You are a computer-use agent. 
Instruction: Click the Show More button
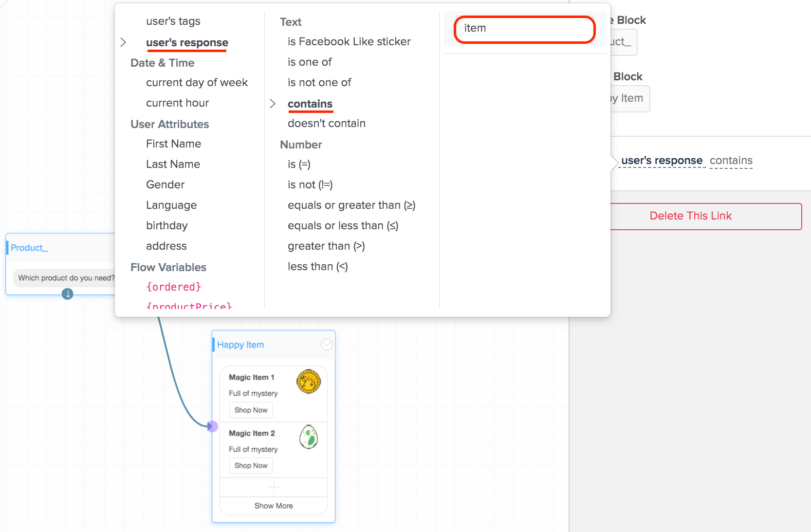(x=274, y=506)
